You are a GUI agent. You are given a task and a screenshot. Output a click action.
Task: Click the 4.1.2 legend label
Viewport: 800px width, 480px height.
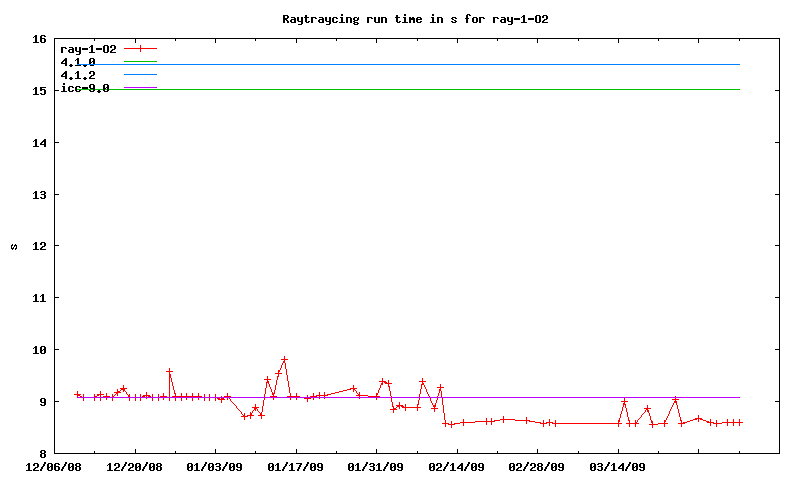78,75
